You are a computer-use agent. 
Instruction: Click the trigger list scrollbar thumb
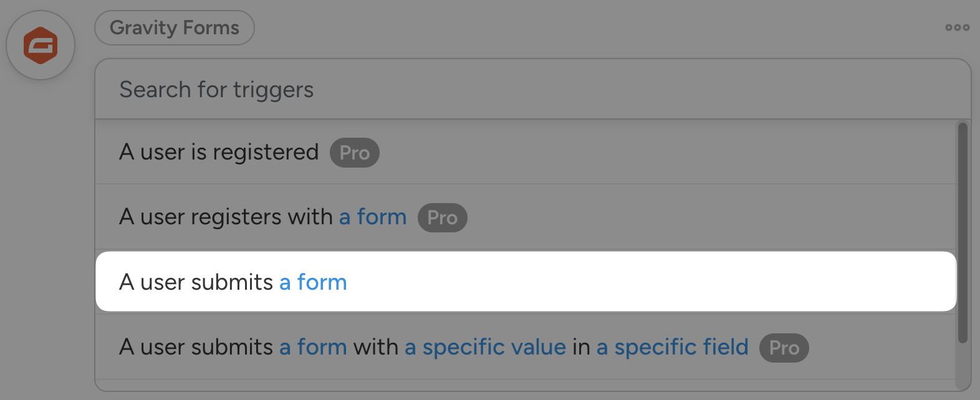click(x=963, y=232)
